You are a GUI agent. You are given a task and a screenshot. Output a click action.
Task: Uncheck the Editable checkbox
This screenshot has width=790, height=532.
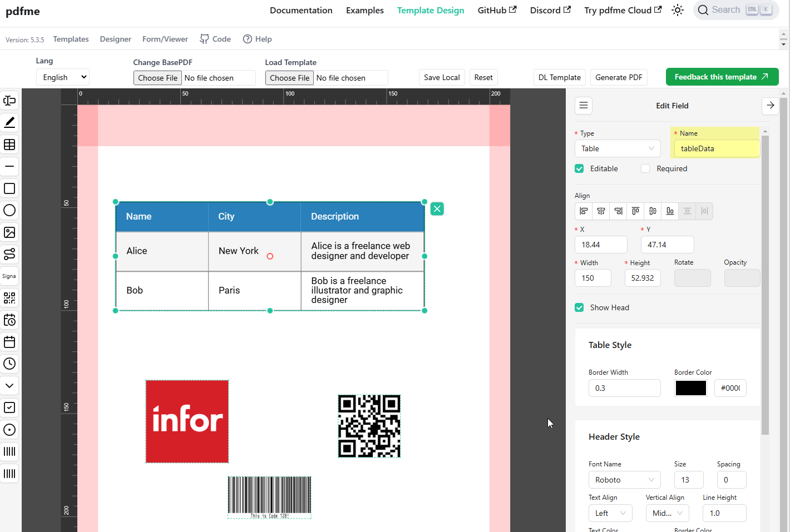tap(580, 168)
